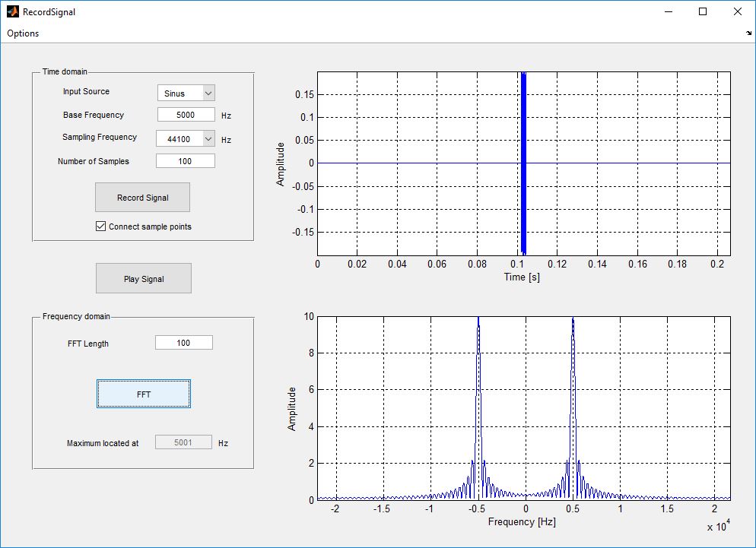Click the Maximum located at field showing 5001
756x548 pixels.
pyautogui.click(x=183, y=442)
